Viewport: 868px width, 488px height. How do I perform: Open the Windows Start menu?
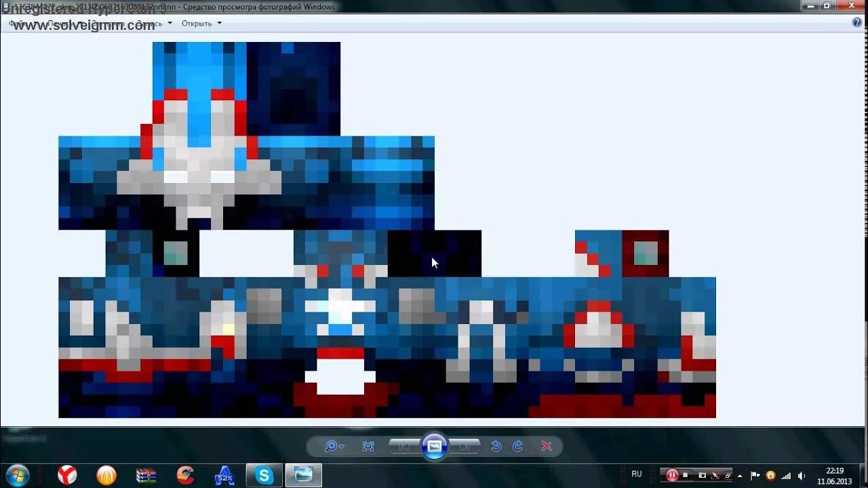click(17, 475)
